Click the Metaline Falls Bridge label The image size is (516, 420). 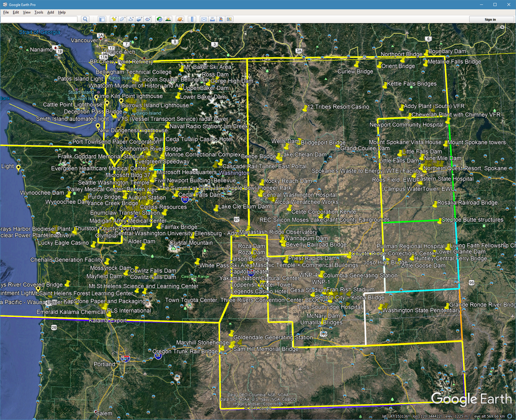(x=454, y=62)
